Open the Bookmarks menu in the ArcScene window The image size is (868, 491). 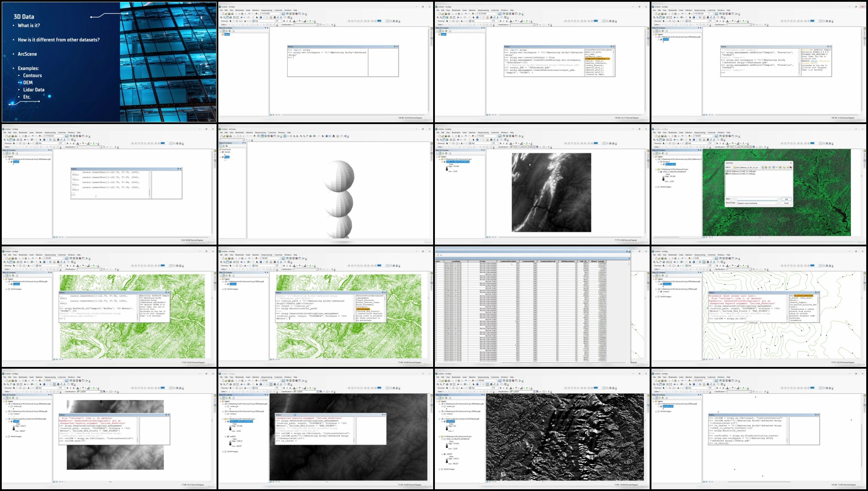pos(239,133)
